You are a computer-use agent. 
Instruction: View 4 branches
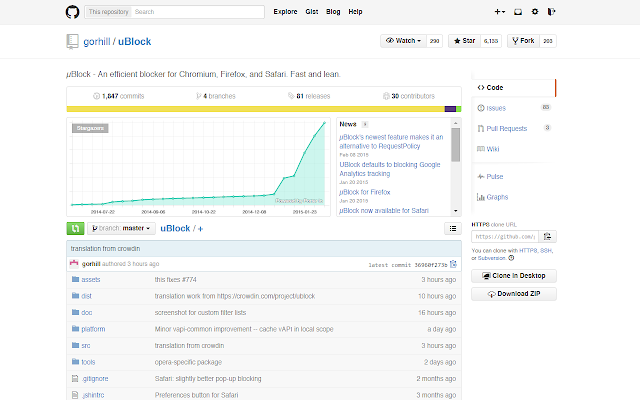point(216,96)
